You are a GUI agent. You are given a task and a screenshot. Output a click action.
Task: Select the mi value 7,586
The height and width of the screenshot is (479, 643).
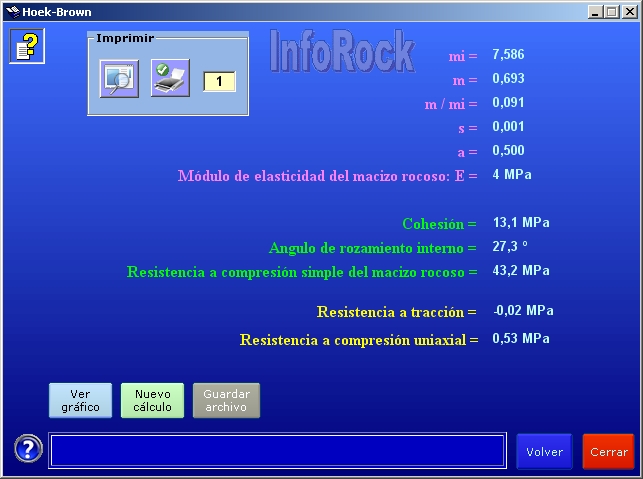tap(508, 55)
